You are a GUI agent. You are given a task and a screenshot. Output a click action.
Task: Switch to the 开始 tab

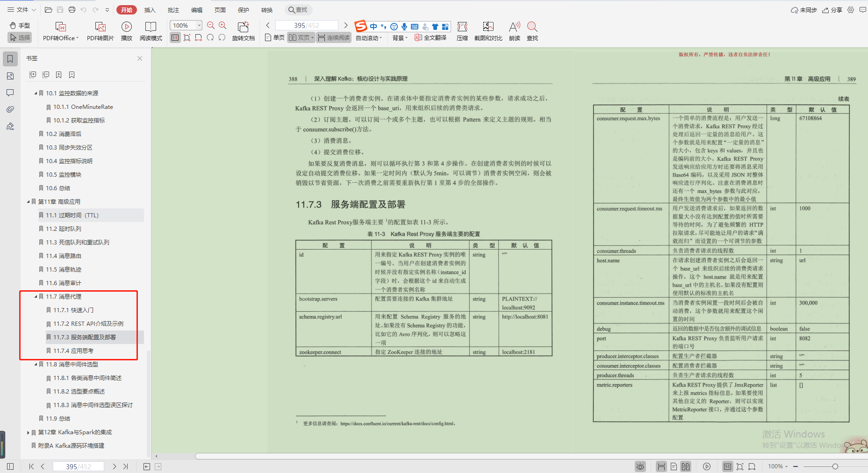(x=127, y=10)
